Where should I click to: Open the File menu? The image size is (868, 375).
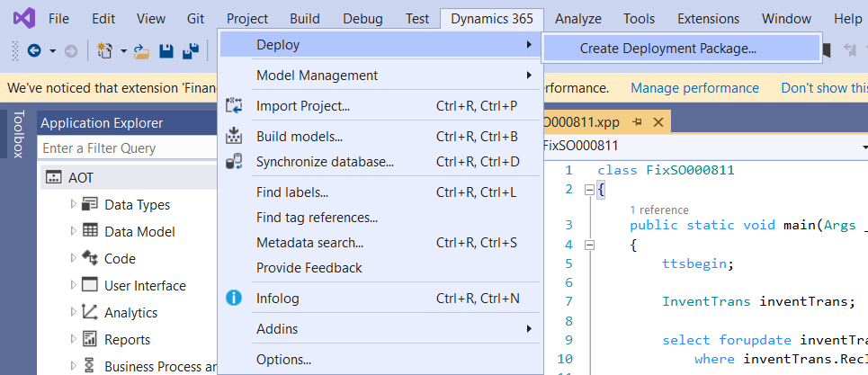tap(58, 19)
